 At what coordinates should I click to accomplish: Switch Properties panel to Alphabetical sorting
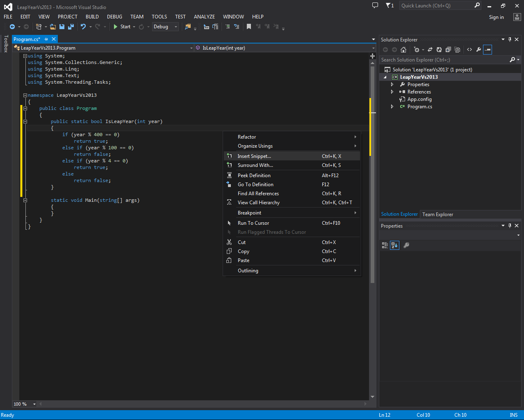tap(394, 245)
